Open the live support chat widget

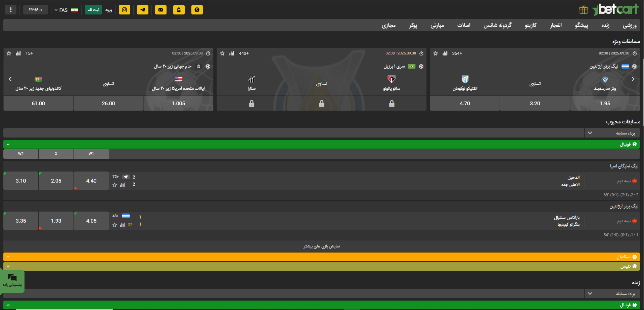[12, 281]
